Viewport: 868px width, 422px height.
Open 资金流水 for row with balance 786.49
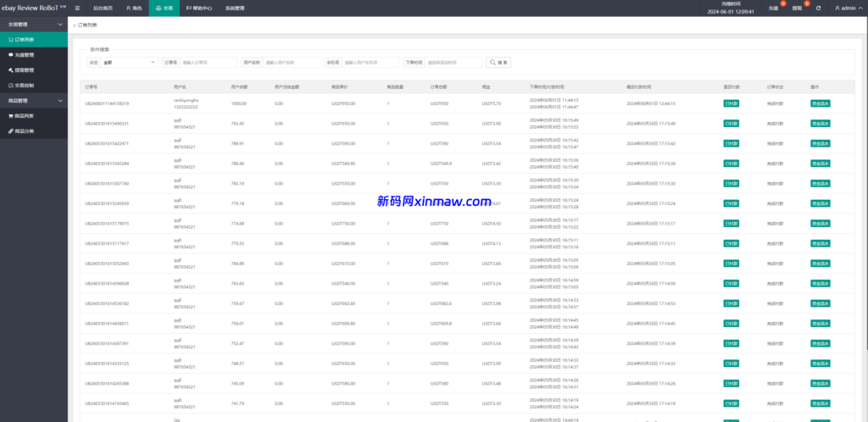pos(821,164)
